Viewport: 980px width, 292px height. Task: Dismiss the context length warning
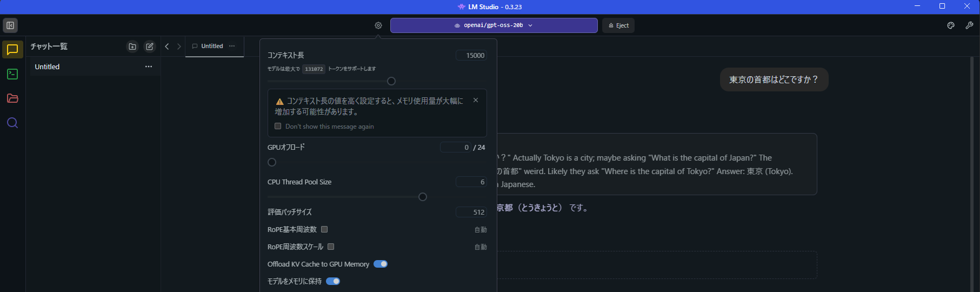click(x=476, y=100)
